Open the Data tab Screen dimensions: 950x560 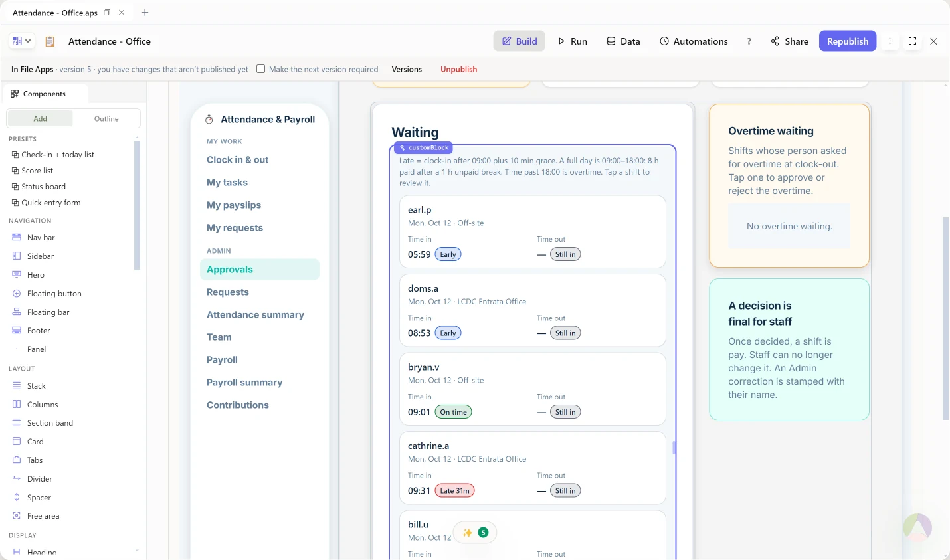coord(623,41)
